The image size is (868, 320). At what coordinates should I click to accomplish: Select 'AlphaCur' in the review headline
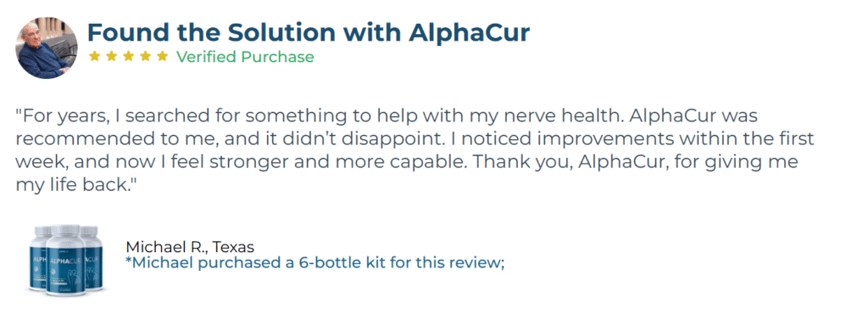click(470, 33)
